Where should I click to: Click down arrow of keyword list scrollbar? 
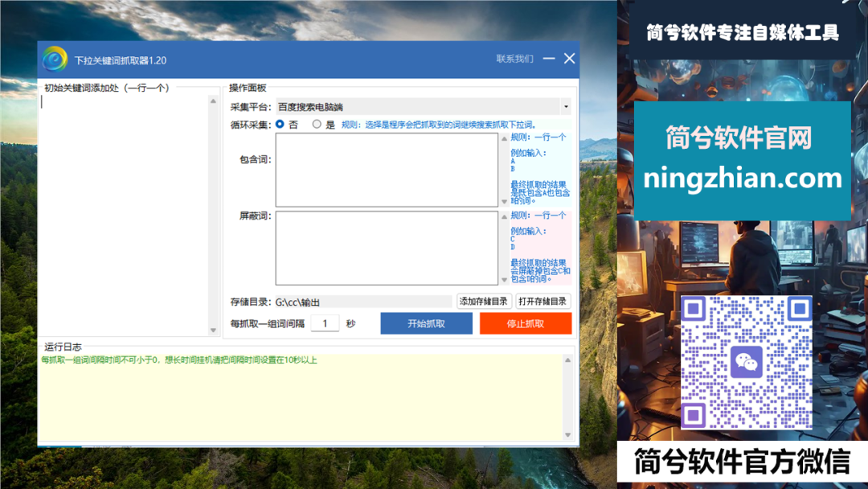tap(213, 330)
